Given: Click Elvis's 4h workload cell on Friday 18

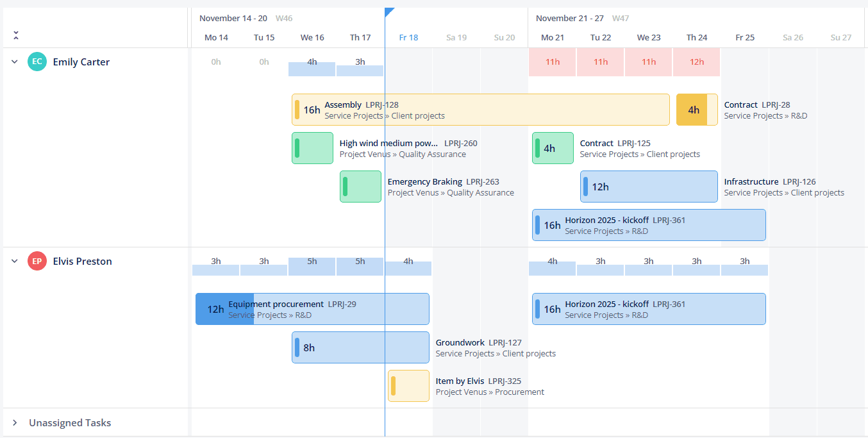Looking at the screenshot, I should [408, 262].
